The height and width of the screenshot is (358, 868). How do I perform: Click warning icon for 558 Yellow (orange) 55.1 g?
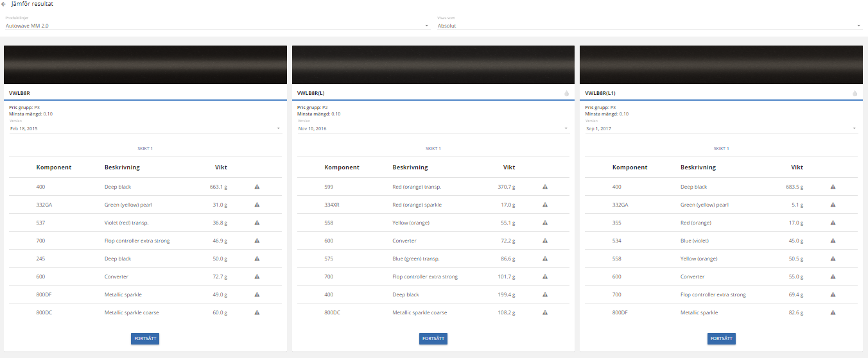click(545, 223)
